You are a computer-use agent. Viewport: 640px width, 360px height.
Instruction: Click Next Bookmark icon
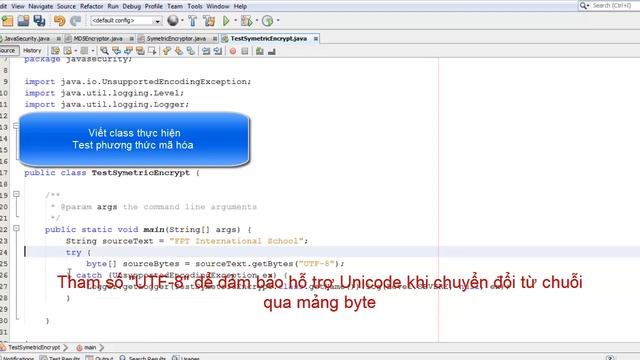pos(179,51)
